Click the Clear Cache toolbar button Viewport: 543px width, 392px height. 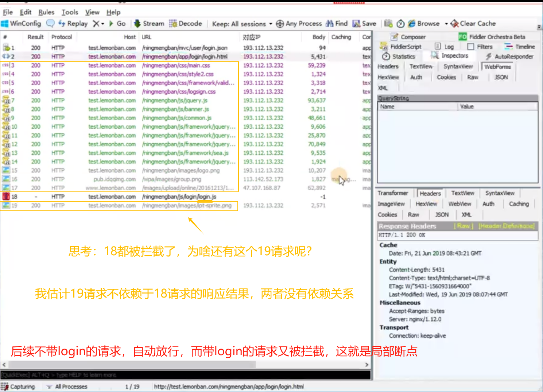click(473, 24)
